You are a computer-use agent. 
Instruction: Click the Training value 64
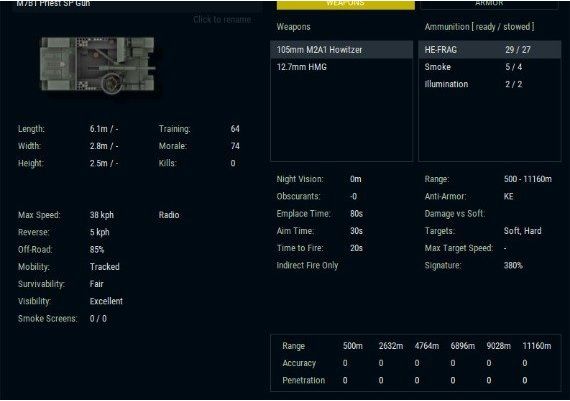click(235, 129)
